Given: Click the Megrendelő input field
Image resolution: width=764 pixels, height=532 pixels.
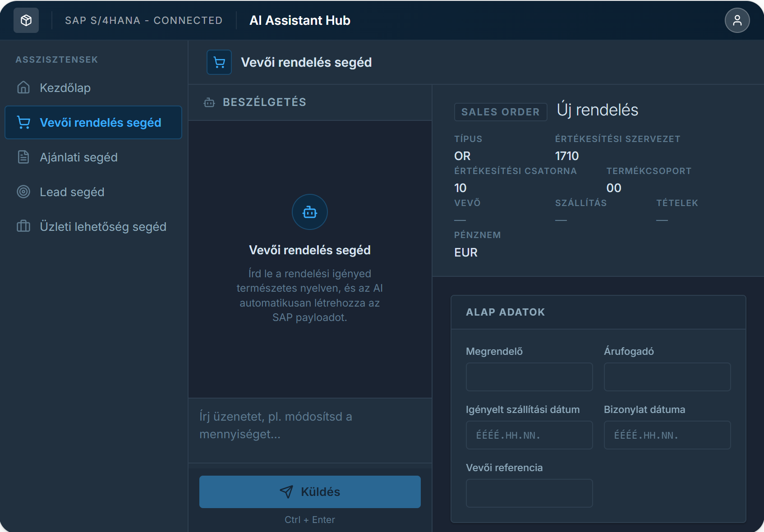Looking at the screenshot, I should point(529,377).
